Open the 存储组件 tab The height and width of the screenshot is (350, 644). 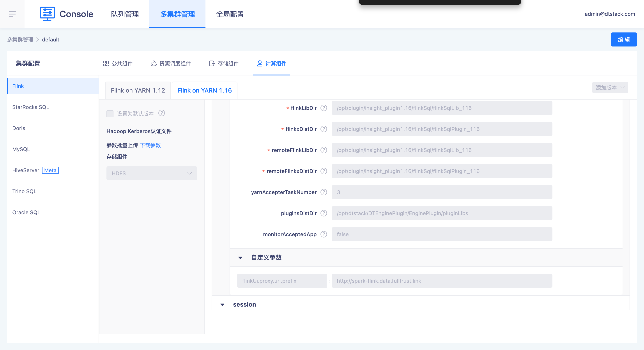pos(224,64)
